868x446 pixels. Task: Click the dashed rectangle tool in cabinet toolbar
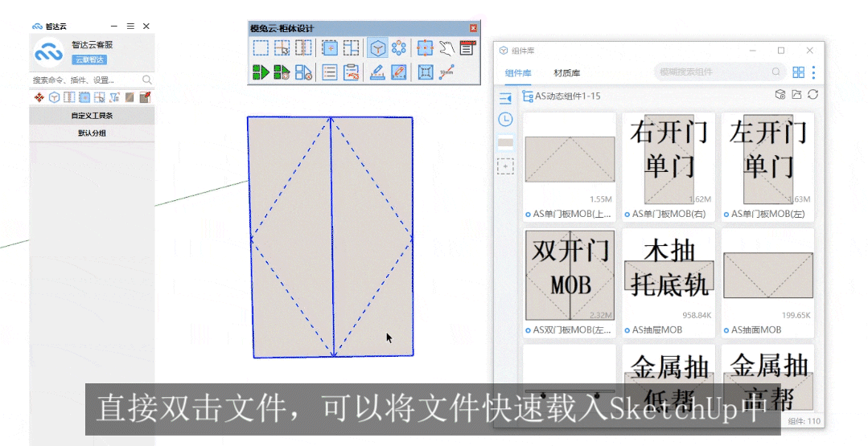(261, 48)
